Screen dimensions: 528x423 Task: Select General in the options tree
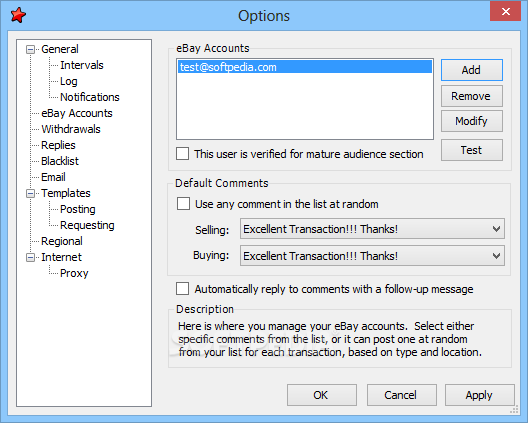point(60,49)
